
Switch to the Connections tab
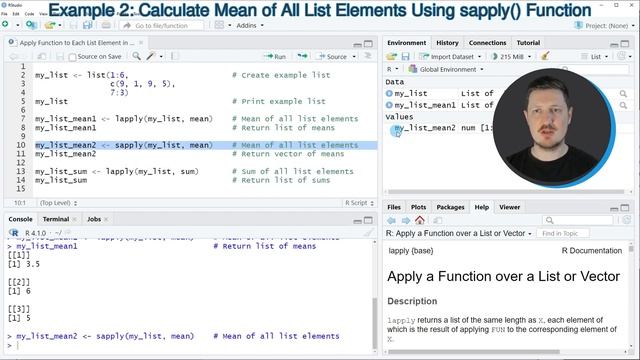[487, 42]
